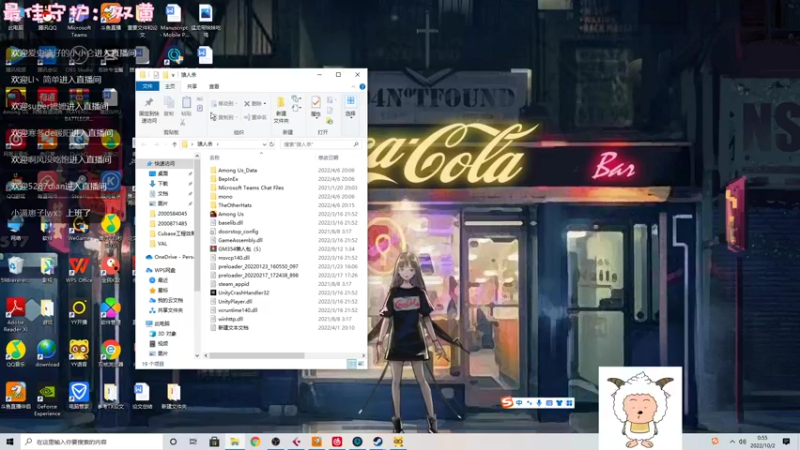Switch to large icons view in status bar

[361, 363]
